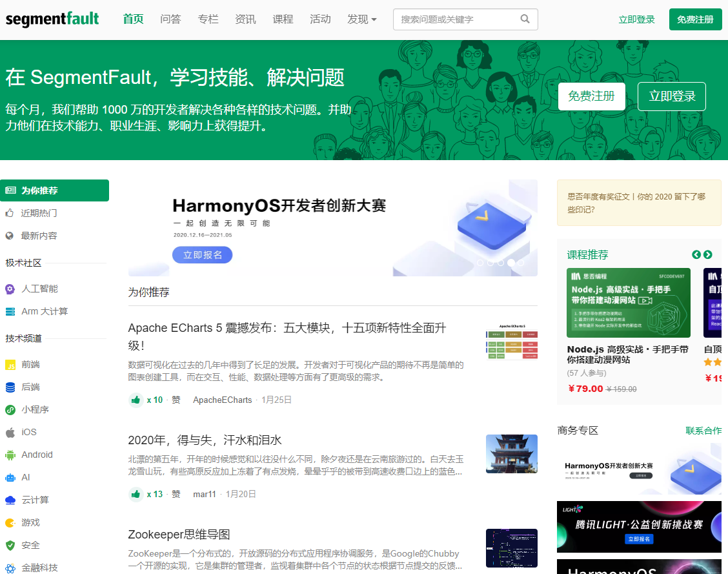Click the 游戏 pacman icon

click(10, 523)
